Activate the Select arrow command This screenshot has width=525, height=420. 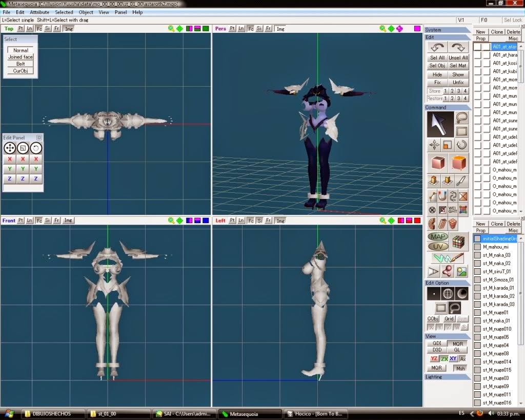click(439, 124)
